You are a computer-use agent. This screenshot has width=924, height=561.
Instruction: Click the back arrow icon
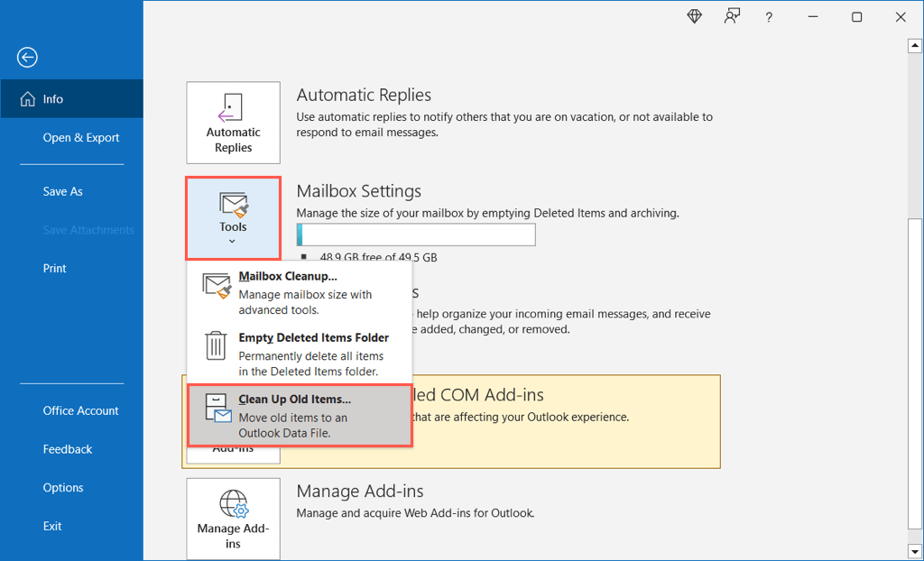[x=27, y=58]
